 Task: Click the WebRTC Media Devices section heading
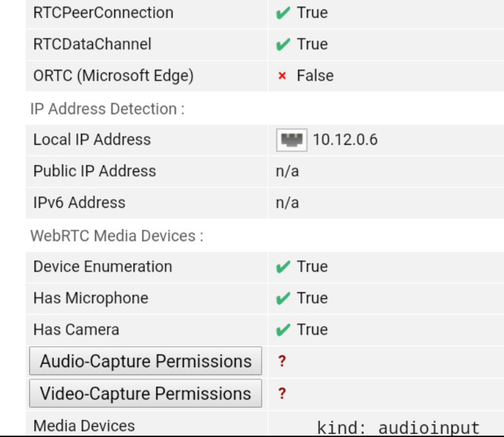coord(117,236)
